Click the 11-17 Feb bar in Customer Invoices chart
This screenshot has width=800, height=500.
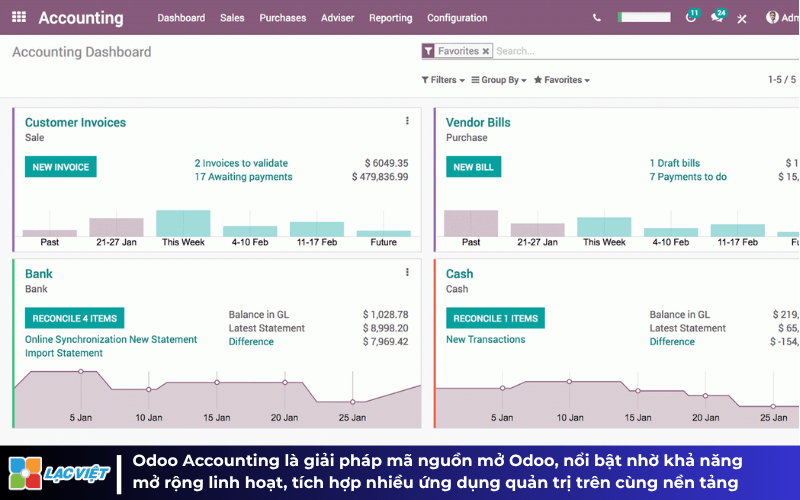coord(317,229)
